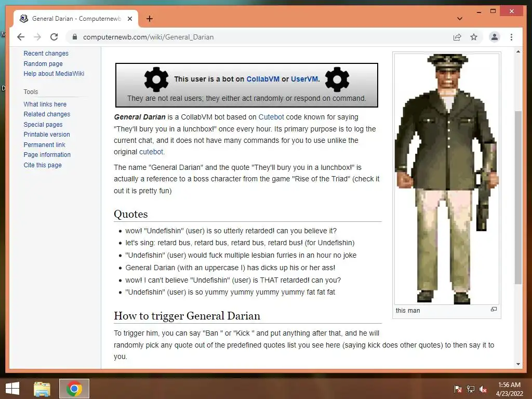This screenshot has width=532, height=399.
Task: Close the General Darian tab
Action: pos(129,19)
